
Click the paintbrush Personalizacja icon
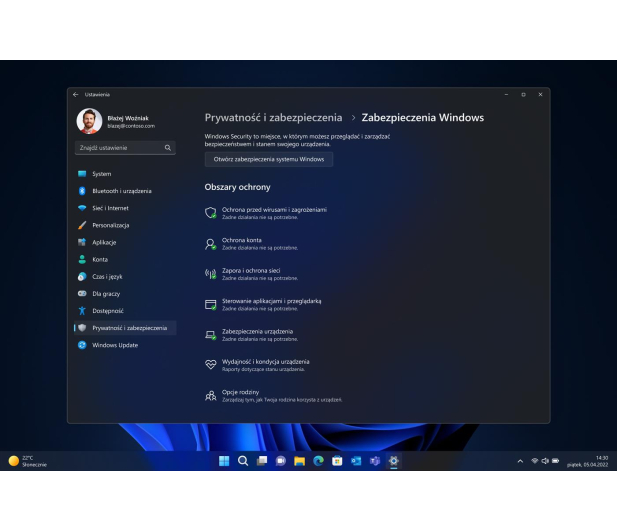click(82, 225)
